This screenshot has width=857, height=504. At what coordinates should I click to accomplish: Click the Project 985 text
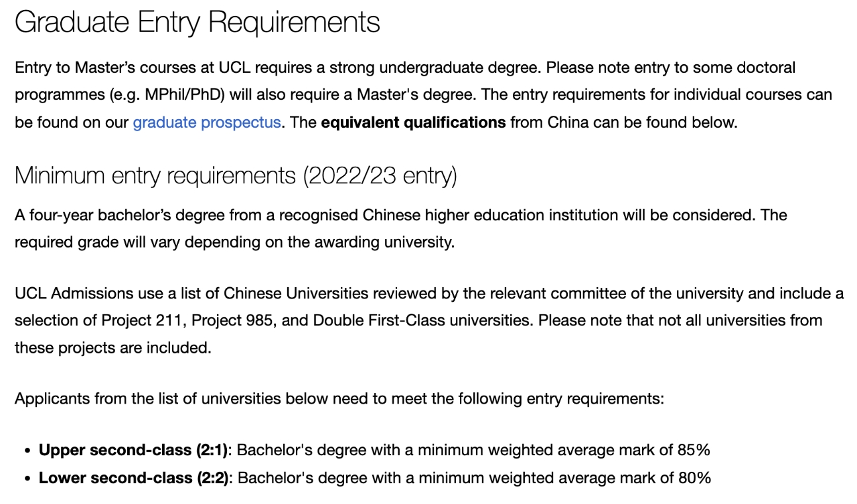(232, 321)
